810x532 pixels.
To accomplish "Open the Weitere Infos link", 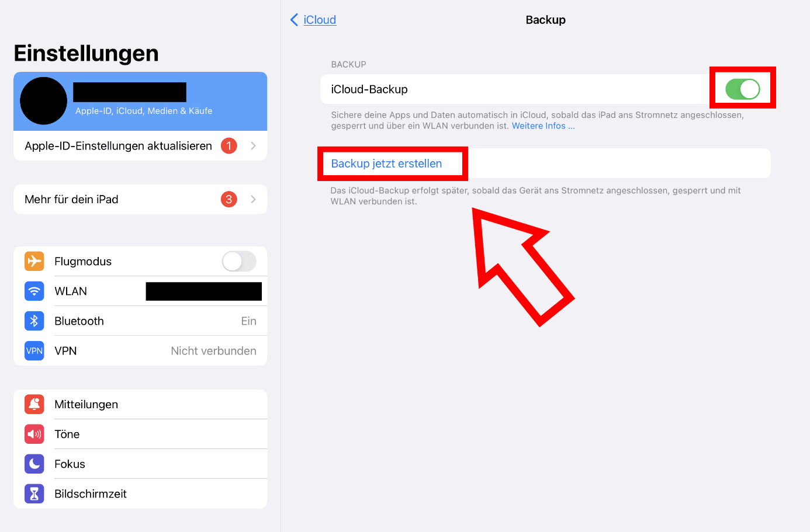I will [x=543, y=126].
